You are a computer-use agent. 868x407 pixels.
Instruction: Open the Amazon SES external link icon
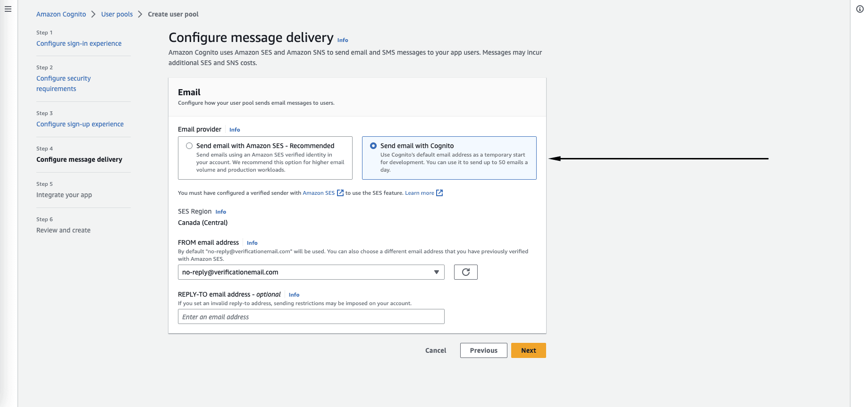coord(340,193)
